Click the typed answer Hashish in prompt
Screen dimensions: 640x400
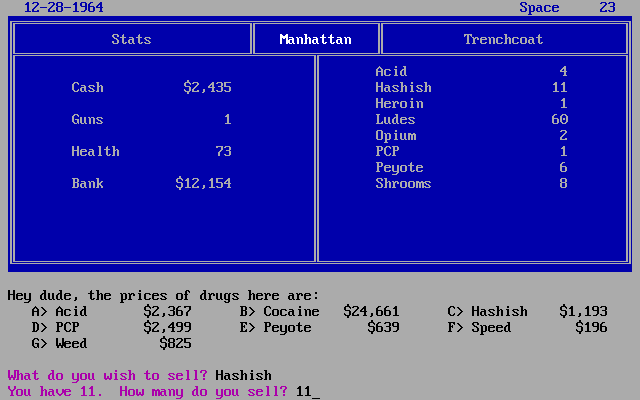tap(243, 375)
